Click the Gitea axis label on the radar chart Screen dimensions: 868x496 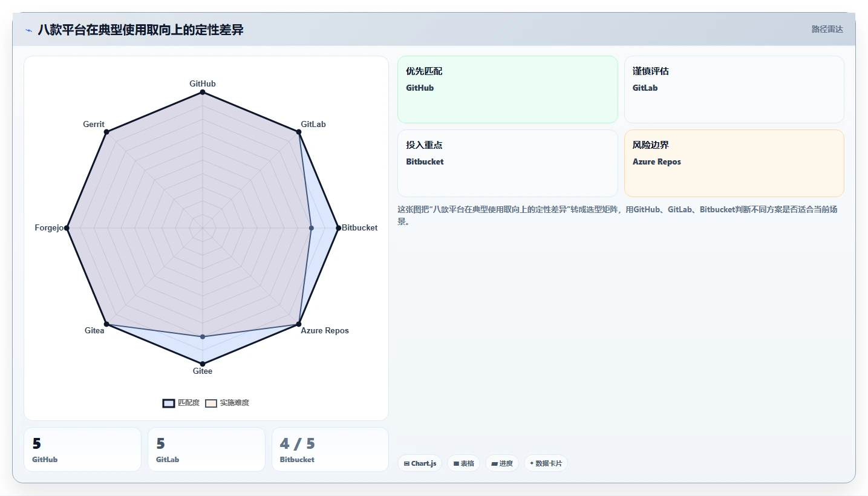(94, 330)
